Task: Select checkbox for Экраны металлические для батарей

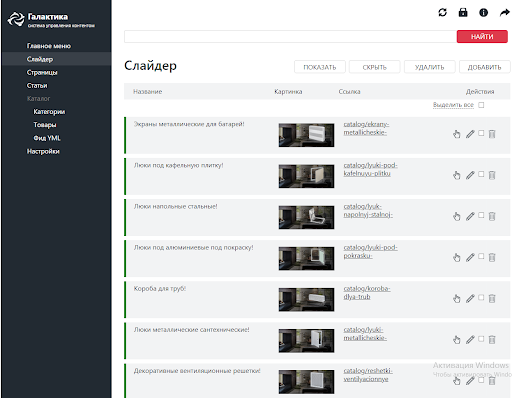Action: pyautogui.click(x=481, y=133)
